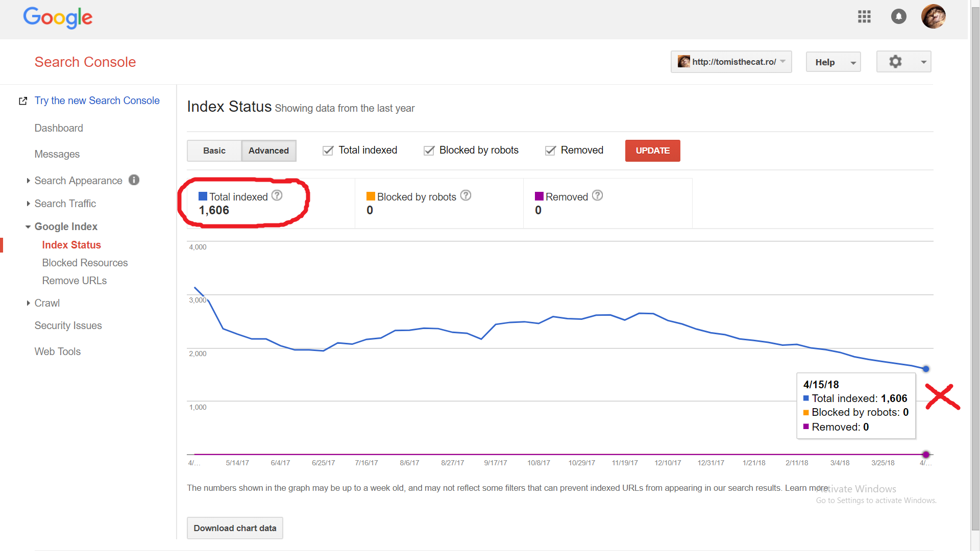Open Security Issues page
The height and width of the screenshot is (551, 980).
68,325
